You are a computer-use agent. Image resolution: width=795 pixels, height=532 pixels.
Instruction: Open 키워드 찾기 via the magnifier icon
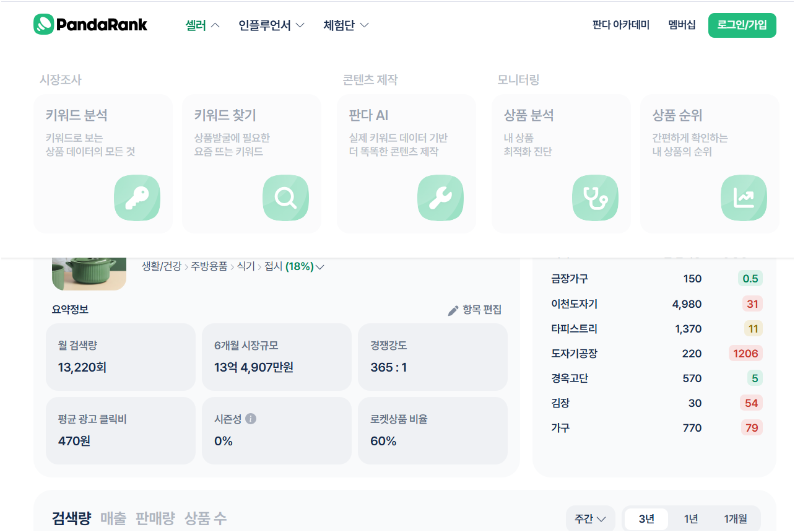285,198
